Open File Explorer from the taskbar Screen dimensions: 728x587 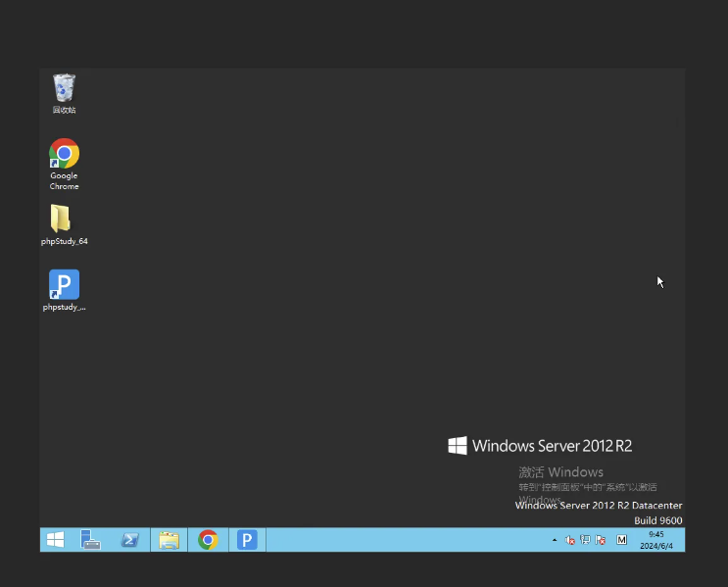tap(169, 540)
